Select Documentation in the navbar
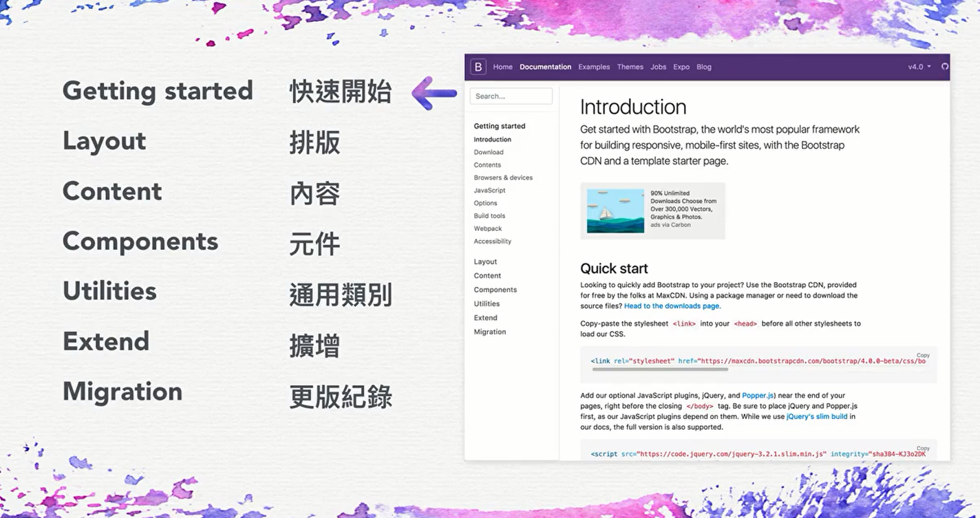Viewport: 980px width, 518px height. [x=545, y=67]
